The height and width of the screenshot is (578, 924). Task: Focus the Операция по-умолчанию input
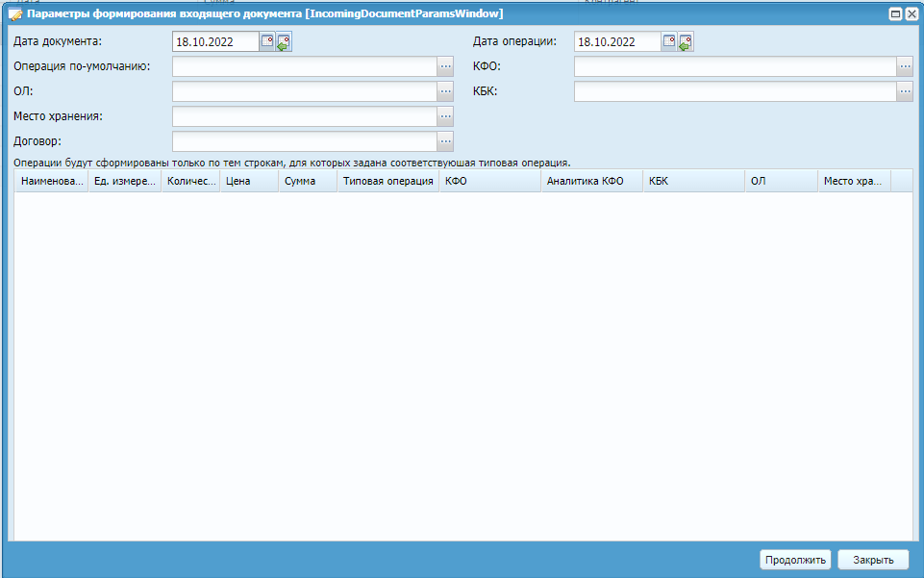pos(305,66)
